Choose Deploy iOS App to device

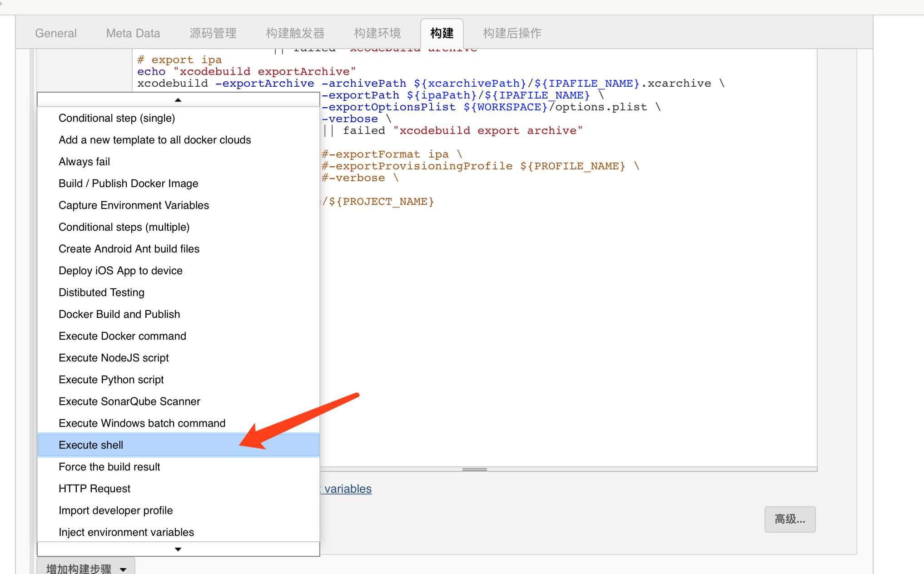click(179, 271)
